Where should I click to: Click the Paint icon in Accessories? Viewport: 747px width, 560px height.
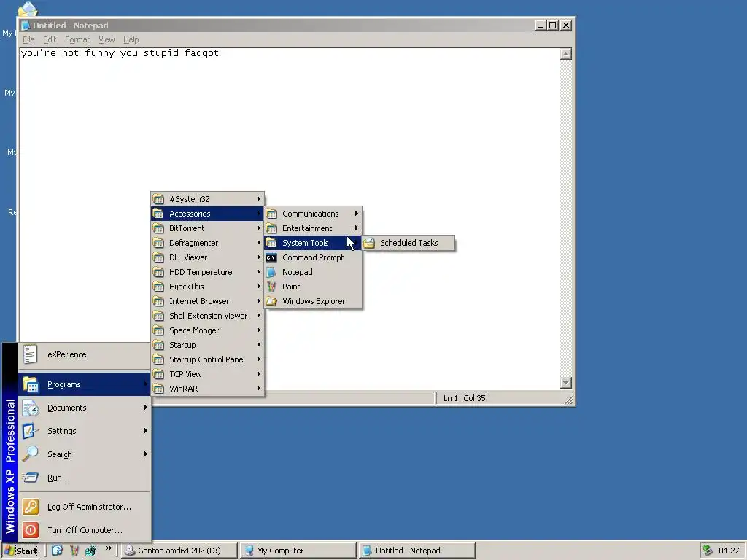[x=271, y=287]
